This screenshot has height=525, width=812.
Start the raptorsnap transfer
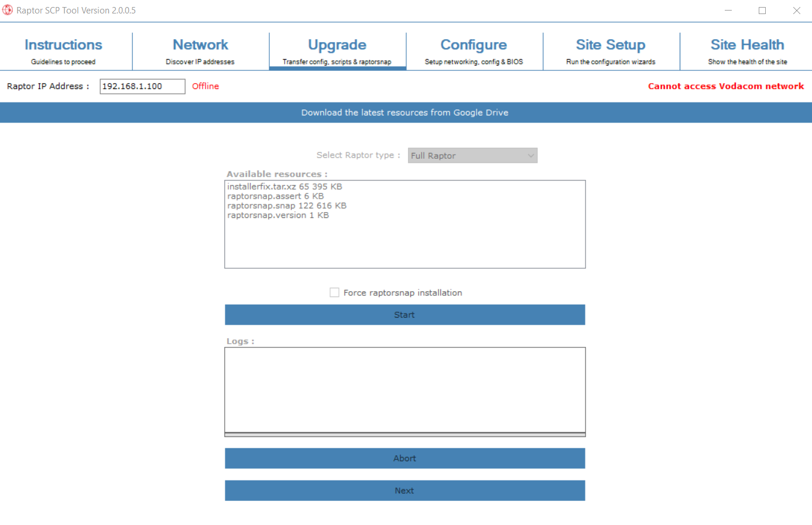405,315
